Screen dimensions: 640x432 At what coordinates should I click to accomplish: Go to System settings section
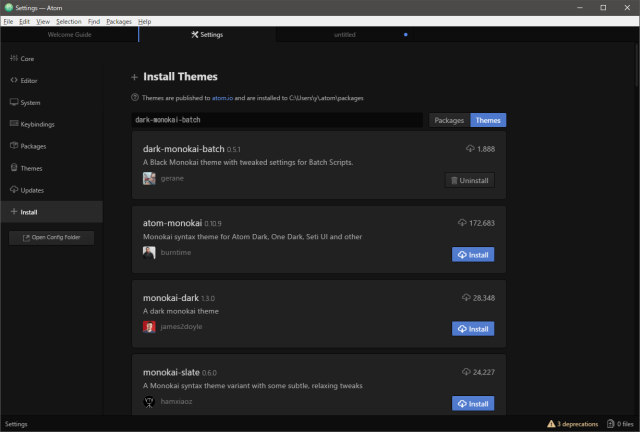(51, 102)
